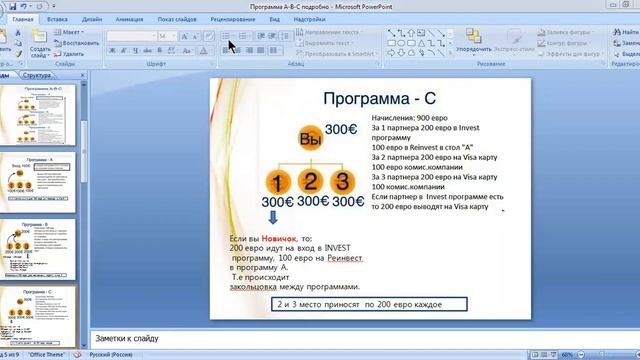Switch to normal view in status bar
This screenshot has height=360, width=640.
[534, 355]
